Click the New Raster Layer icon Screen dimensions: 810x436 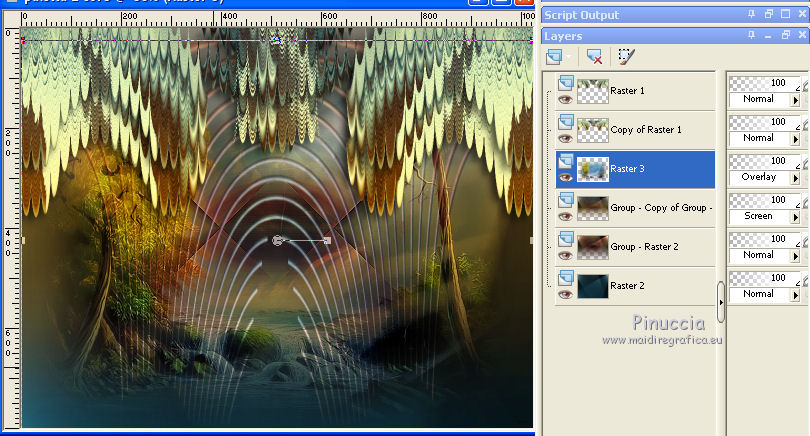click(554, 56)
